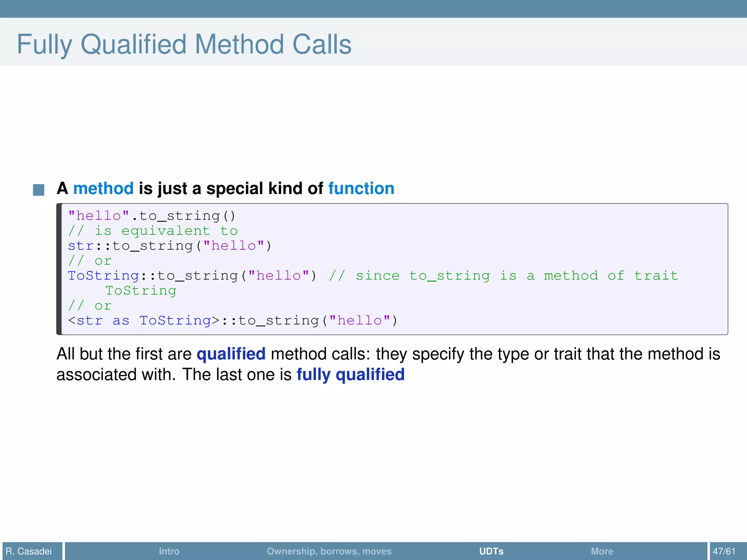
Task: Click the 'since to_string is a method' comment
Action: 503,276
